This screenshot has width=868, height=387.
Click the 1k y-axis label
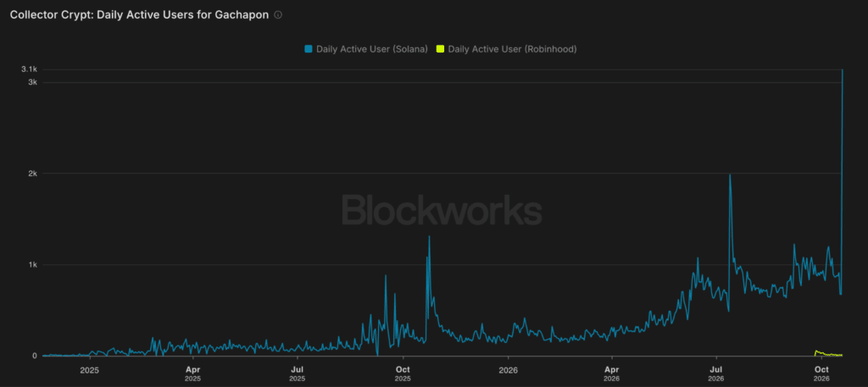pos(31,265)
